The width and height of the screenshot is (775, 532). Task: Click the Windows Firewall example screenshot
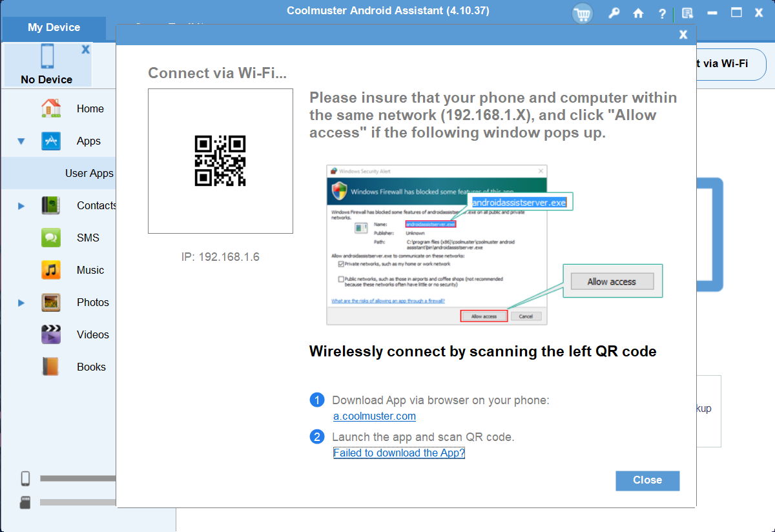[x=437, y=245]
